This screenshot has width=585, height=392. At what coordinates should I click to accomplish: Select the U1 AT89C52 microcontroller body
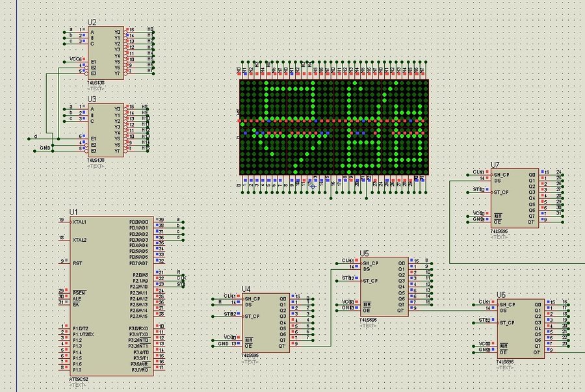[x=111, y=296]
